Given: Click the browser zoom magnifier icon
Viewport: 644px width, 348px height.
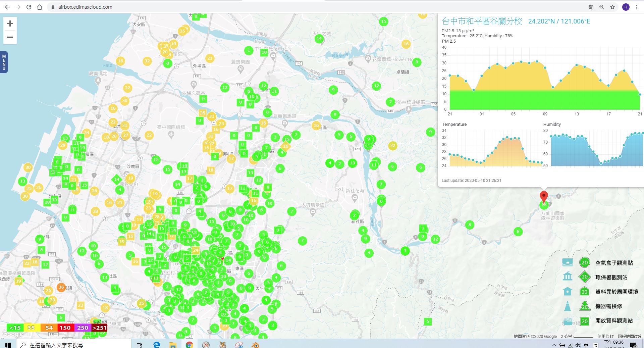Looking at the screenshot, I should [602, 7].
